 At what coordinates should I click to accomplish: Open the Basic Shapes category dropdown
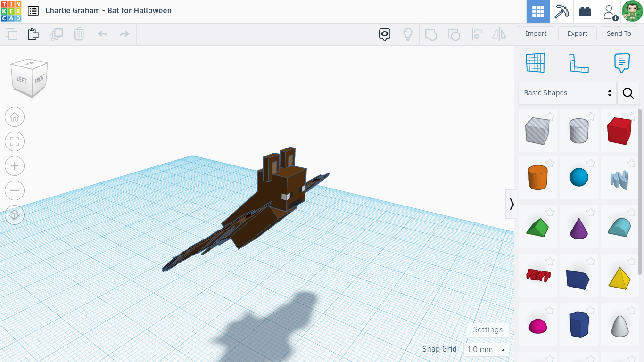click(x=567, y=93)
